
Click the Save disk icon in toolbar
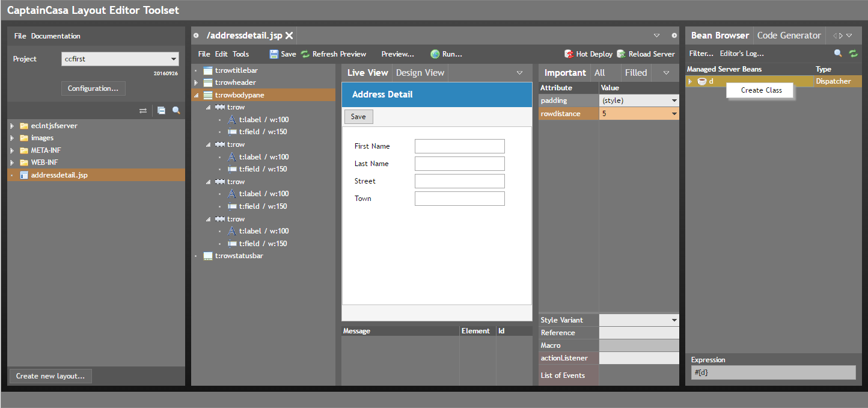(274, 54)
